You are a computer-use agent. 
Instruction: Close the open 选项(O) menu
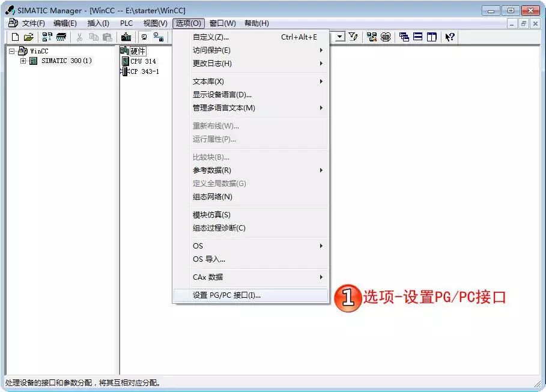tap(189, 23)
